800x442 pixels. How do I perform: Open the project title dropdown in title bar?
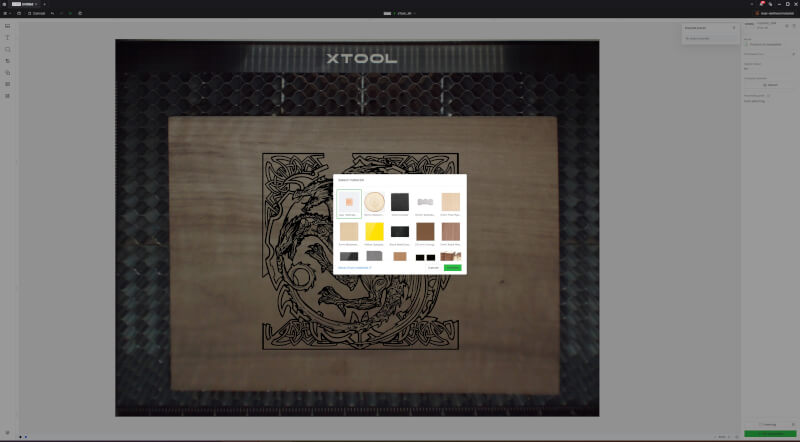tap(400, 13)
